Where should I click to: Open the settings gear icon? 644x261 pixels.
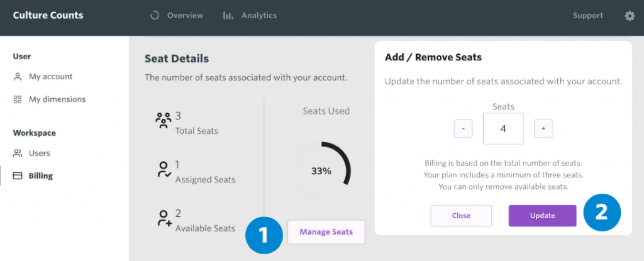(x=629, y=16)
